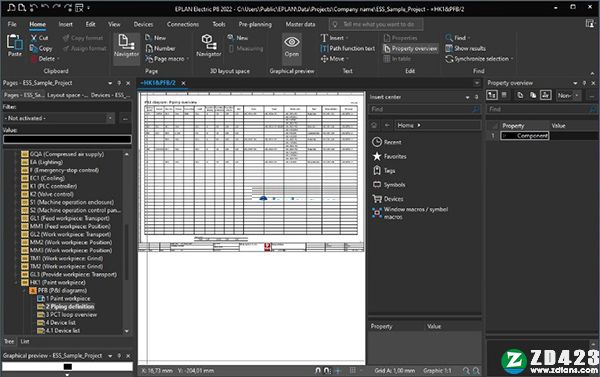
Task: Expand the Component property row
Action: pyautogui.click(x=504, y=135)
